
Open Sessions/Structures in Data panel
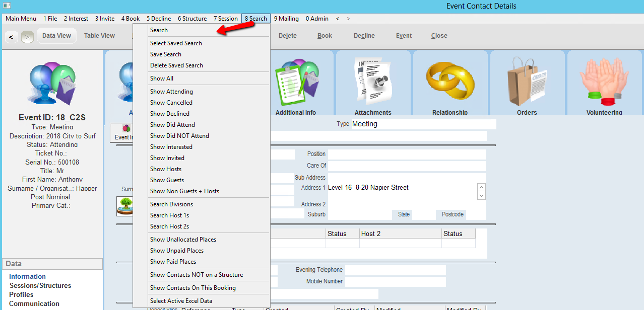40,285
